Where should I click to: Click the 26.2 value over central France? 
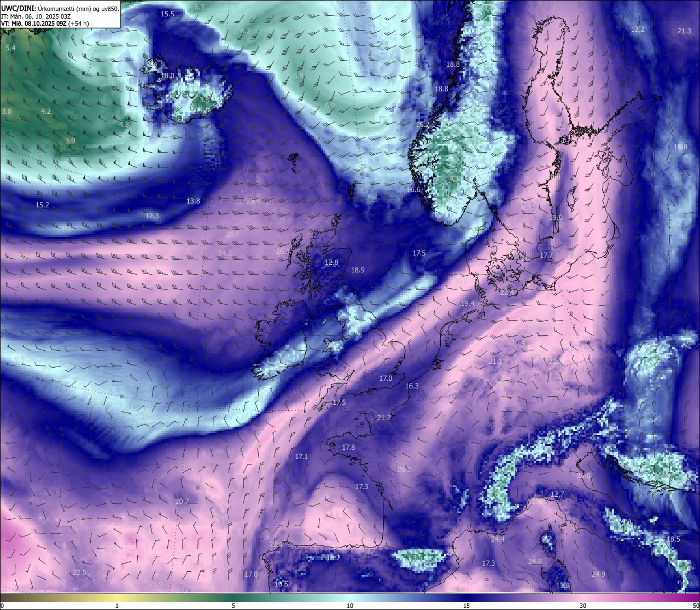[x=404, y=469]
